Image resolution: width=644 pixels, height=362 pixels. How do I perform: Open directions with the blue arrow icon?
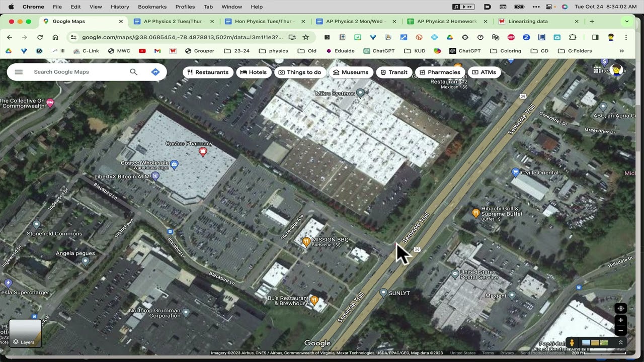click(x=155, y=72)
